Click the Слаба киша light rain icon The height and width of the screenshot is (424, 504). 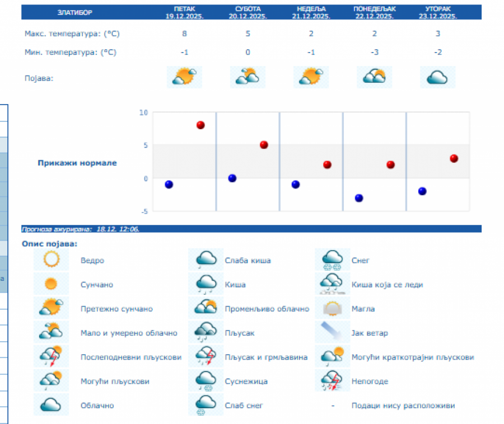click(x=206, y=260)
